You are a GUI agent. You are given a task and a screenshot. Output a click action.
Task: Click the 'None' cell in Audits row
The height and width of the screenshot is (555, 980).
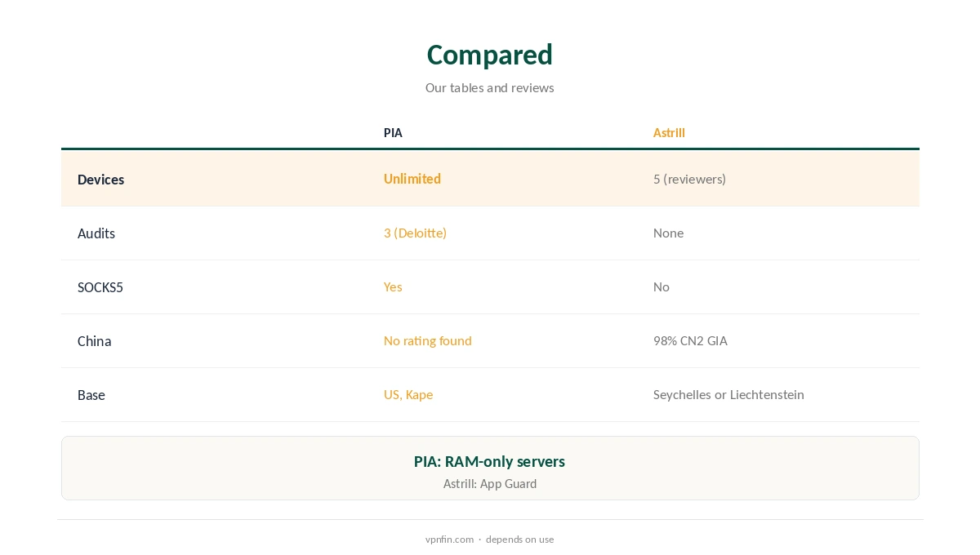pyautogui.click(x=668, y=233)
